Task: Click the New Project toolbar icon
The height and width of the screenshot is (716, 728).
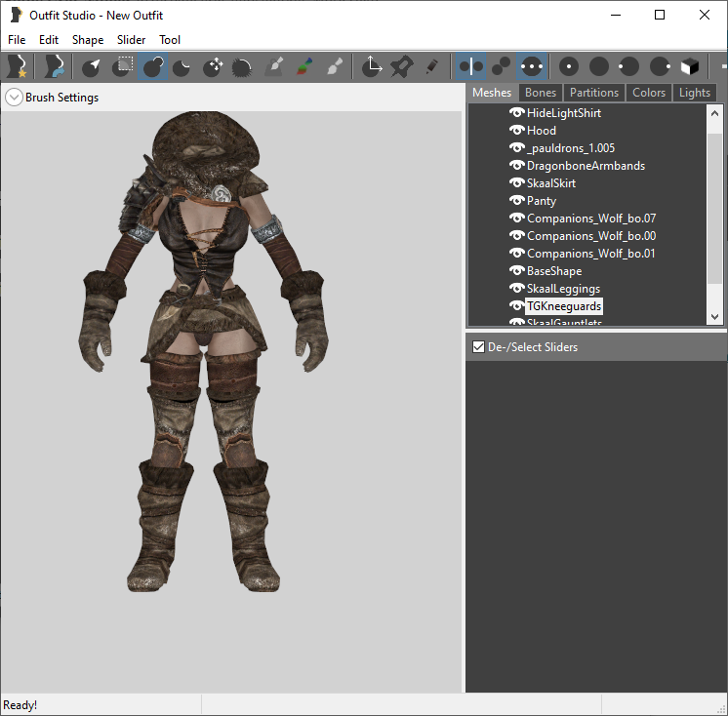Action: [x=17, y=67]
